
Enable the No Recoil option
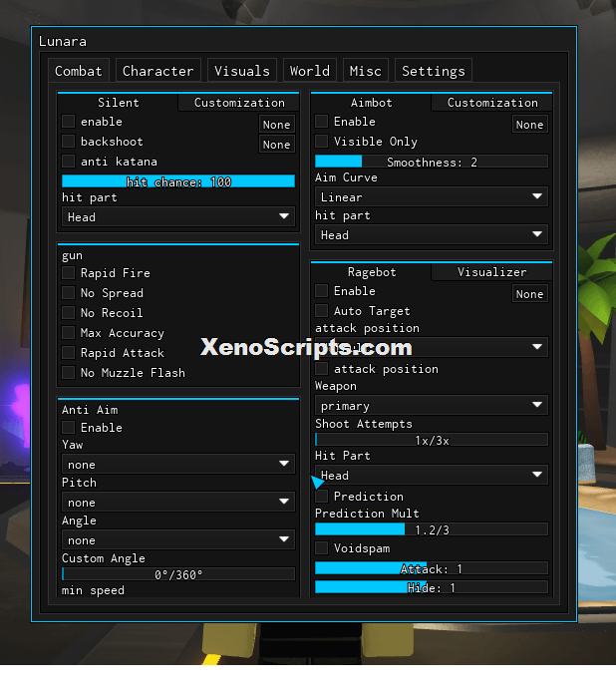click(x=68, y=312)
